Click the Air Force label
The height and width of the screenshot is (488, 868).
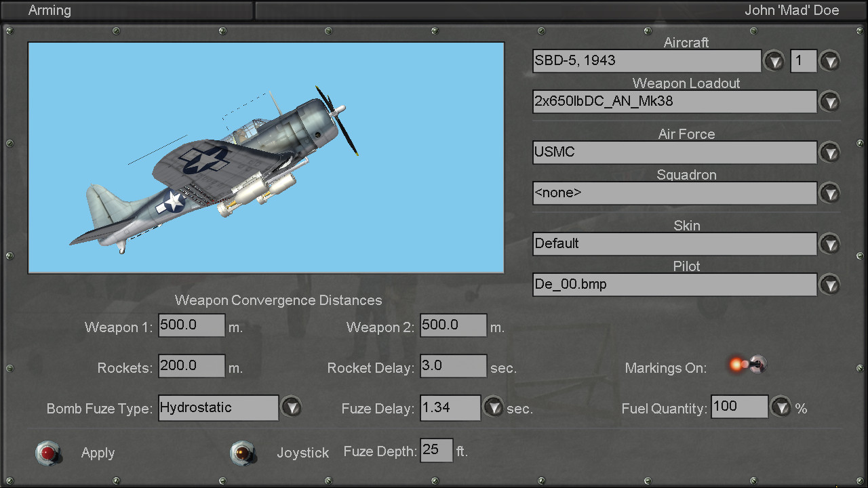point(686,134)
